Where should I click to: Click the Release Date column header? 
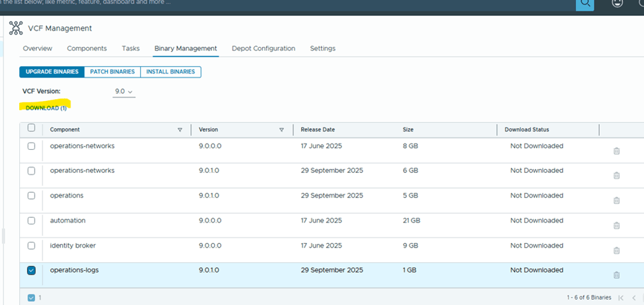pyautogui.click(x=317, y=130)
